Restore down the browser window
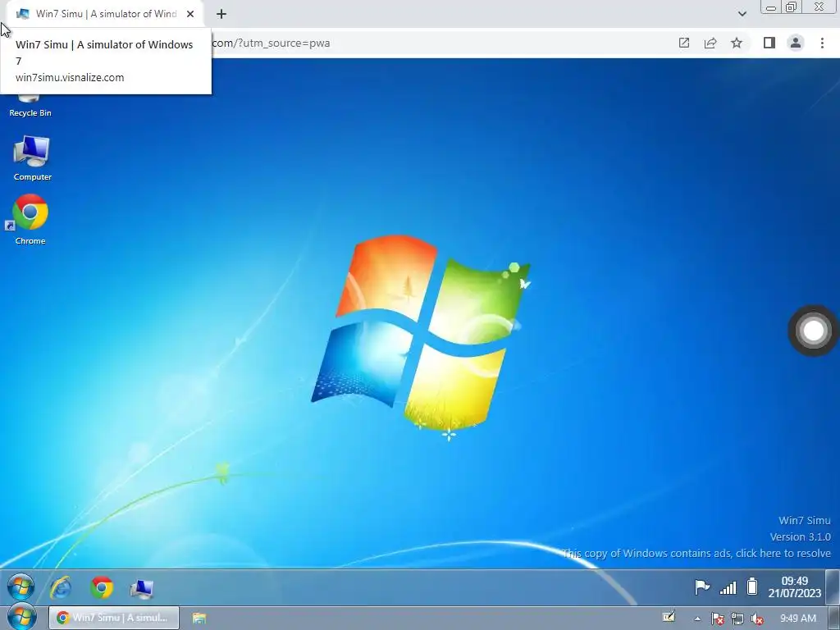The width and height of the screenshot is (840, 630). point(791,7)
